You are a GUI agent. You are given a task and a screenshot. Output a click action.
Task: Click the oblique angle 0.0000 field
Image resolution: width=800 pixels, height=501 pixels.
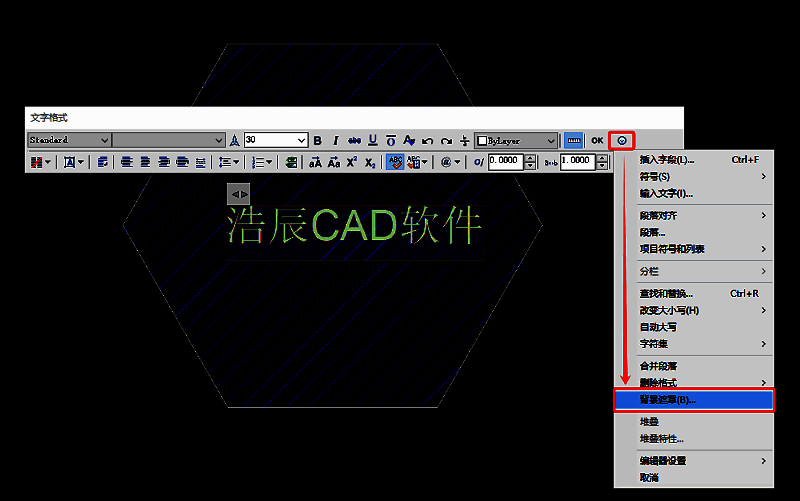coord(505,162)
